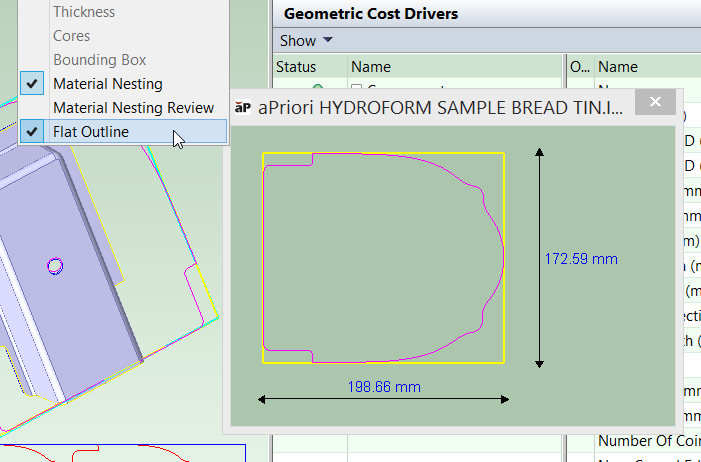Toggle the Flat Outline menu option
This screenshot has width=701, height=462.
[x=90, y=131]
